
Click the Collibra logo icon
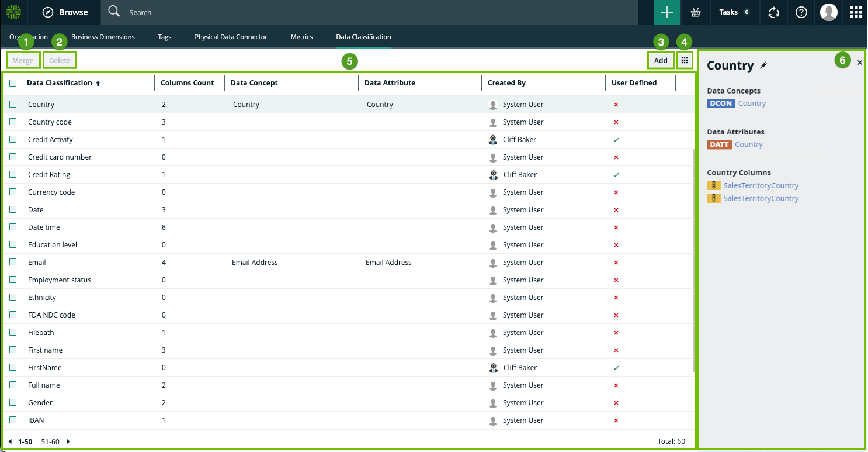13,12
